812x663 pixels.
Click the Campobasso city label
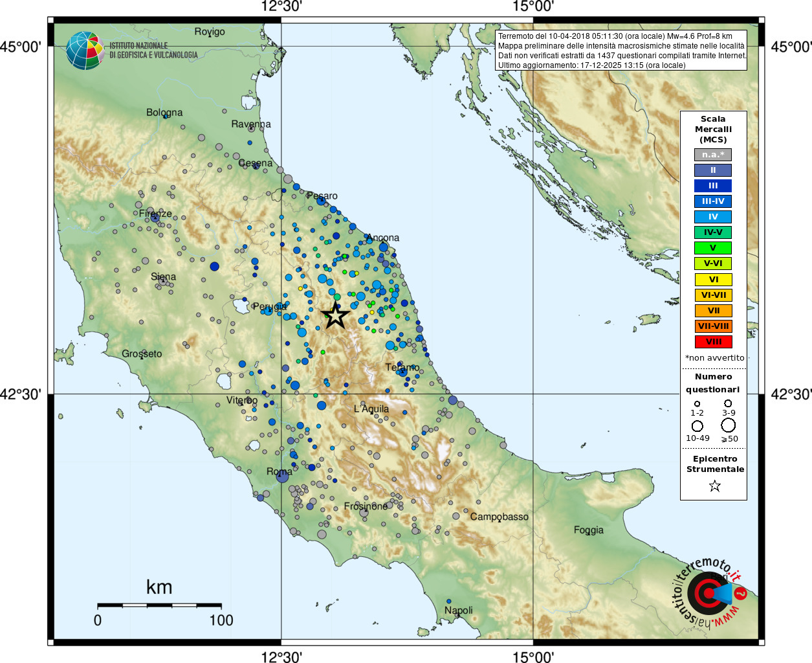coord(499,517)
